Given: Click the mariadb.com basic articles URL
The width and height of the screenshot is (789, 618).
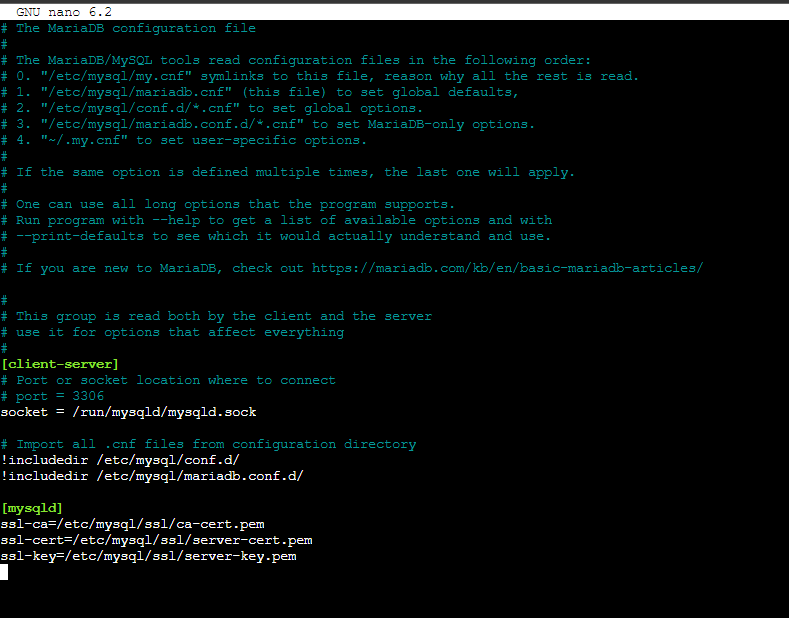Looking at the screenshot, I should [507, 268].
